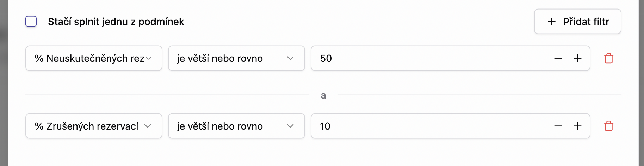Click the 'Stačí splnit jednu z podmínek' label
The height and width of the screenshot is (166, 644).
[x=116, y=22]
